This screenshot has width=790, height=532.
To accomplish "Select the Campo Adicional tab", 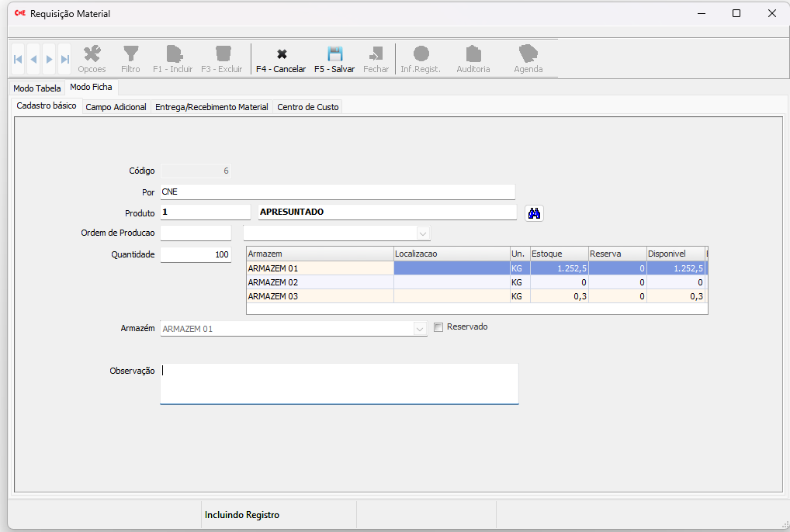I will tap(116, 107).
